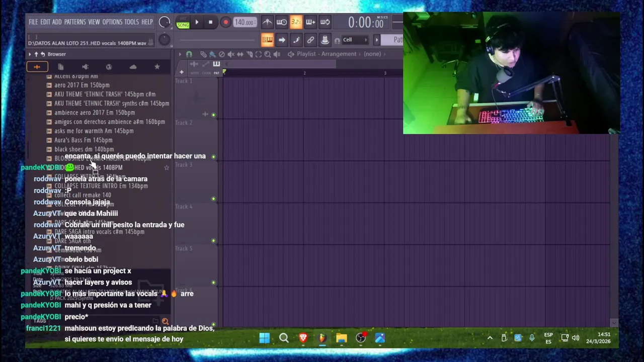Open the OPTIONS menu
This screenshot has height=362, width=644.
coord(112,22)
